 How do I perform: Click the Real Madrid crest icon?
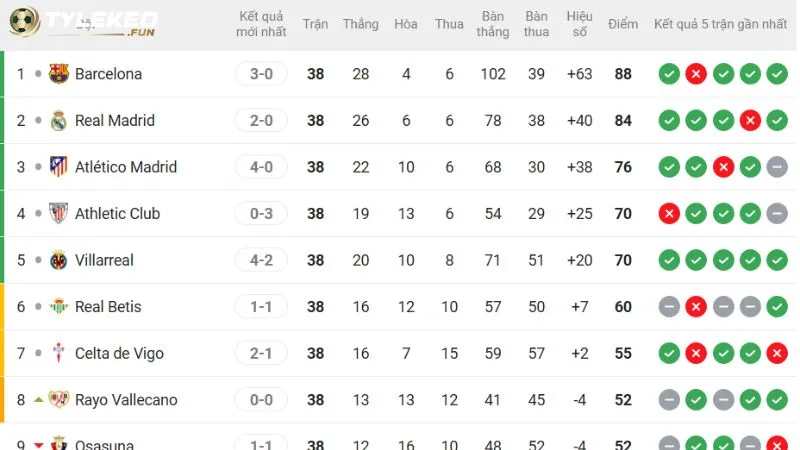pyautogui.click(x=59, y=120)
